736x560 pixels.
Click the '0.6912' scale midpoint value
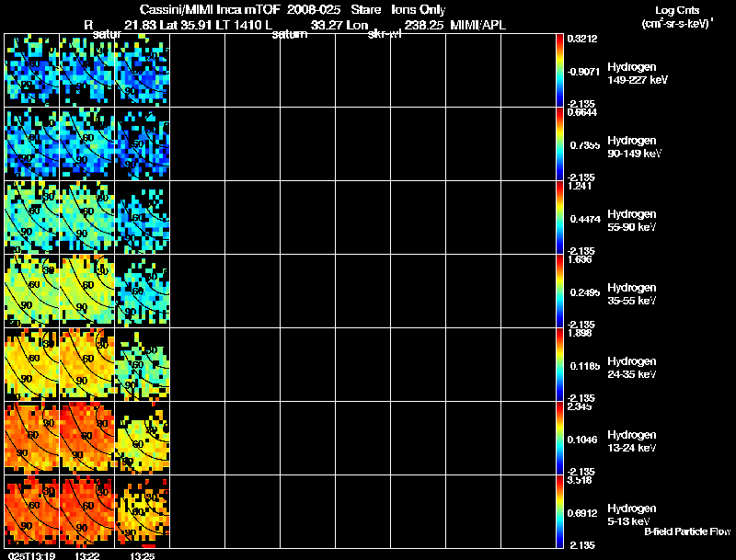click(x=582, y=513)
